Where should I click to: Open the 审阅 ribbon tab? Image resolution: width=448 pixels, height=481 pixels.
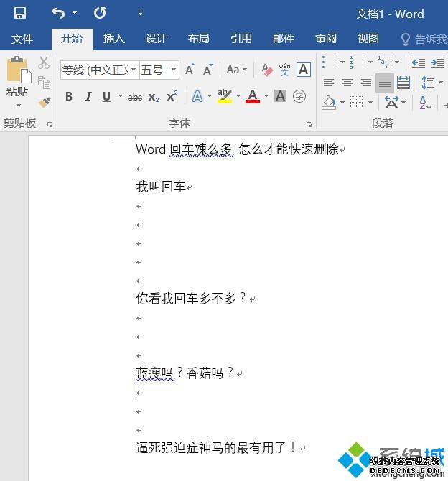click(x=325, y=39)
